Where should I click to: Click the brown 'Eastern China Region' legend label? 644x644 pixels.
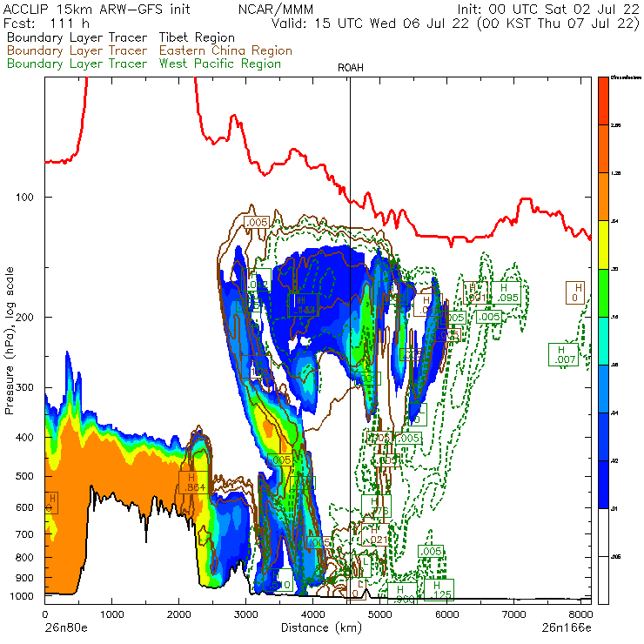pos(225,50)
